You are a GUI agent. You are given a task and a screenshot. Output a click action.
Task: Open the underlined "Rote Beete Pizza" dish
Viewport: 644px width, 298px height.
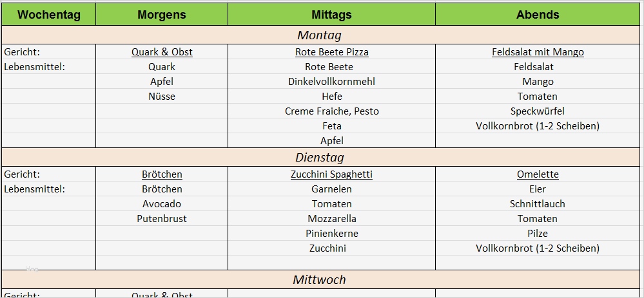click(332, 52)
